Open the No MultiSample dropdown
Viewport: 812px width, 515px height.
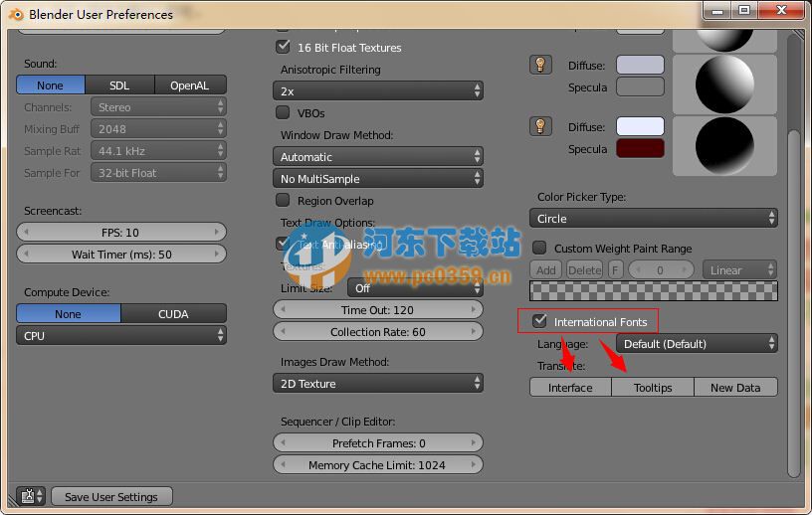coord(378,179)
